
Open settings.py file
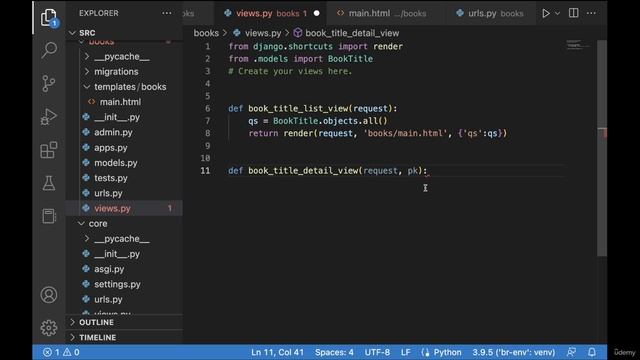coord(117,284)
